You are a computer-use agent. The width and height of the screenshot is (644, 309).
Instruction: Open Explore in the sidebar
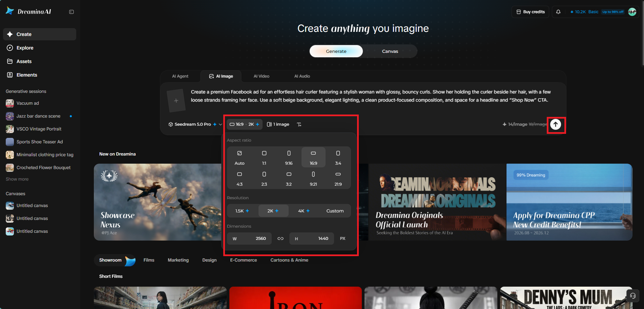[40, 48]
